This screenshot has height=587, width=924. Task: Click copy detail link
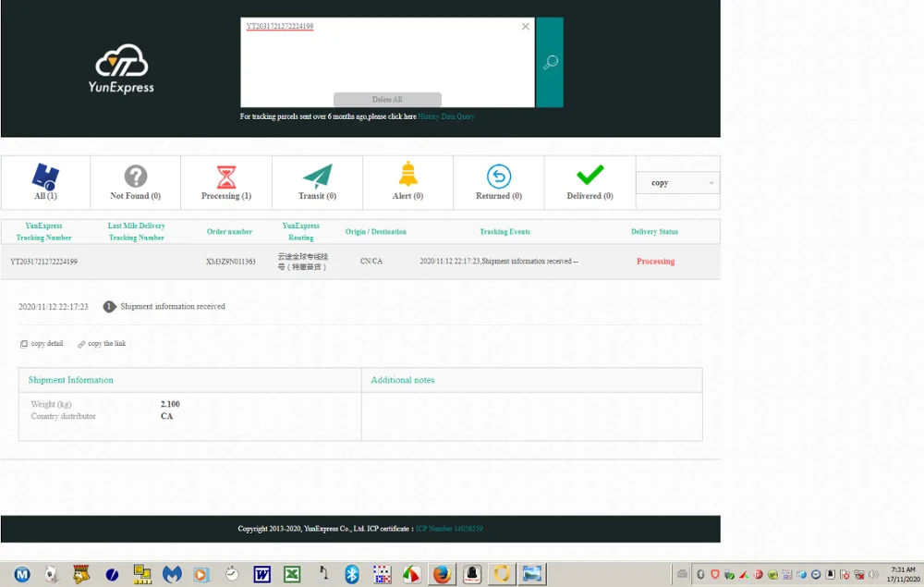(x=42, y=344)
